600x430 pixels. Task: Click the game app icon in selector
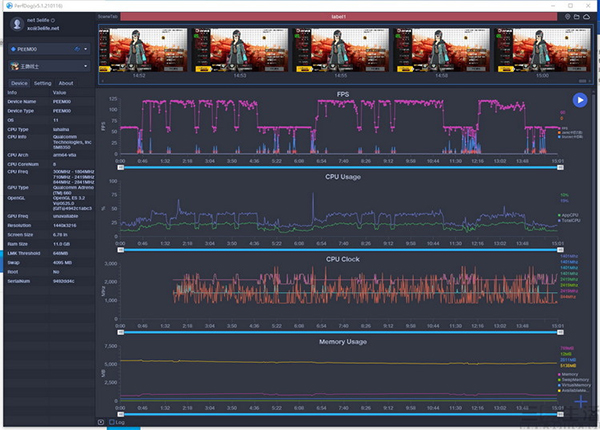coord(12,66)
